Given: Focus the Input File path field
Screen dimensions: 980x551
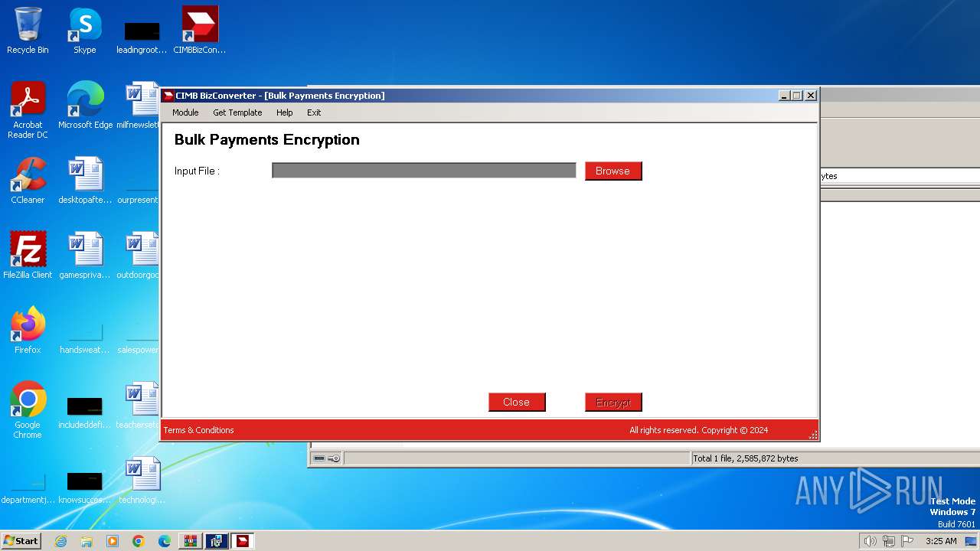Looking at the screenshot, I should (x=424, y=171).
